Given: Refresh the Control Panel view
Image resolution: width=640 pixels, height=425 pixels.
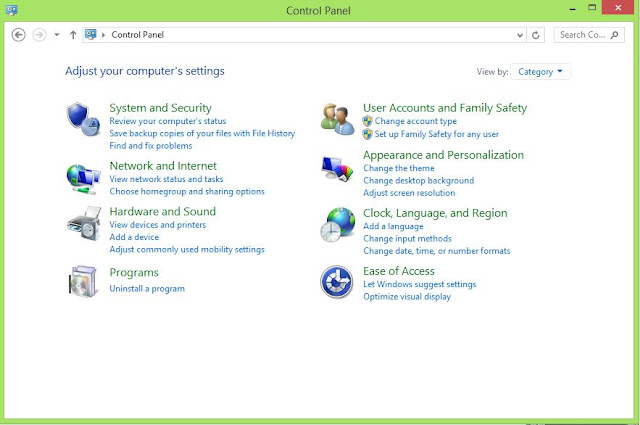Looking at the screenshot, I should [x=536, y=35].
